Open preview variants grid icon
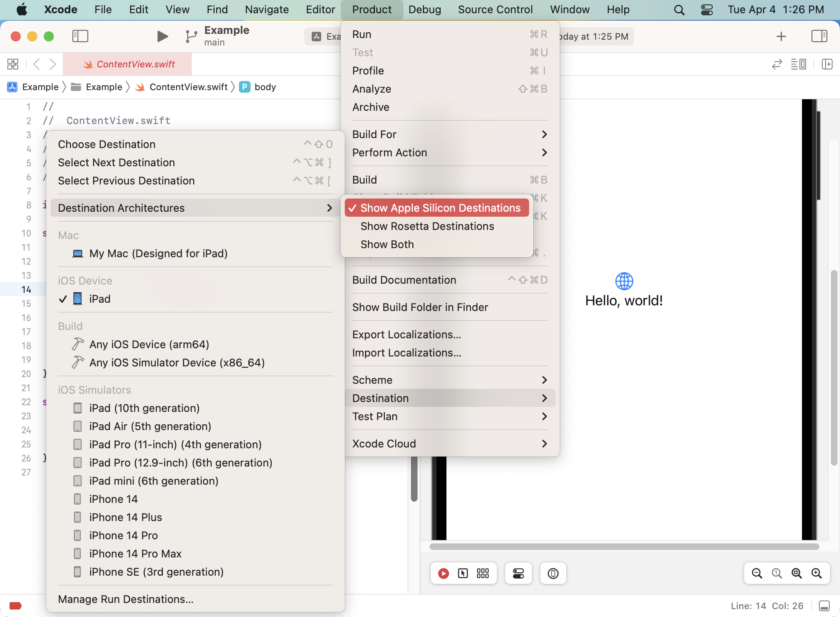 482,573
